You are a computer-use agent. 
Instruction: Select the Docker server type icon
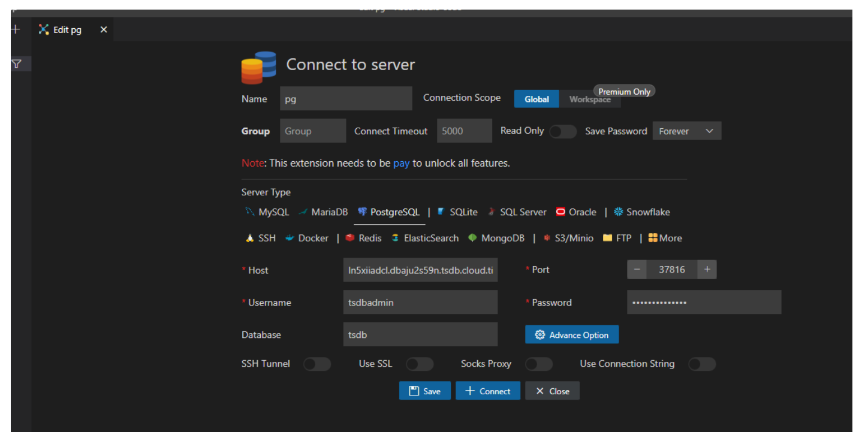[x=290, y=238]
